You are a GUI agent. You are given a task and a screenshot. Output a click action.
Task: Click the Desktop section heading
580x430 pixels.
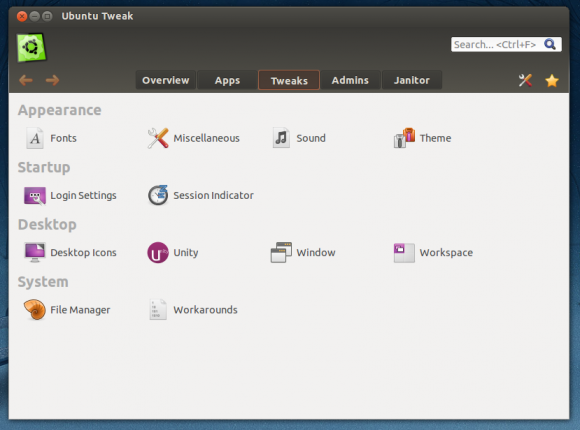[x=47, y=224]
